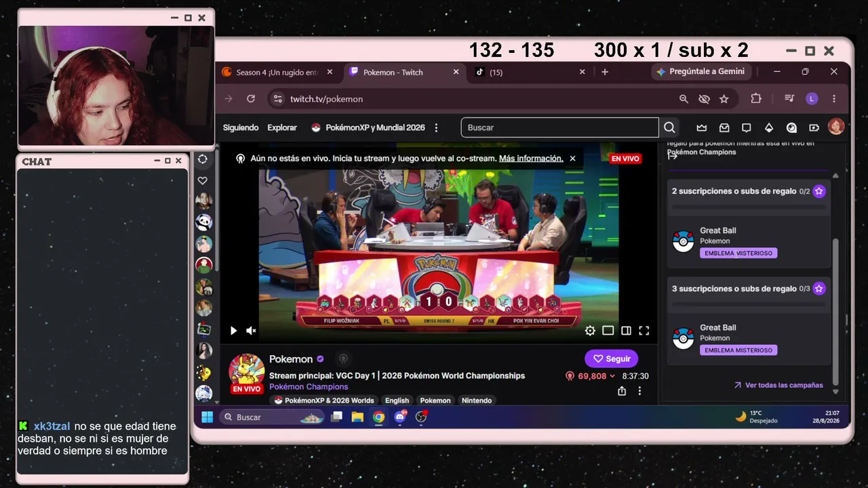Open the Twitch whispers speech bubble

click(x=747, y=127)
